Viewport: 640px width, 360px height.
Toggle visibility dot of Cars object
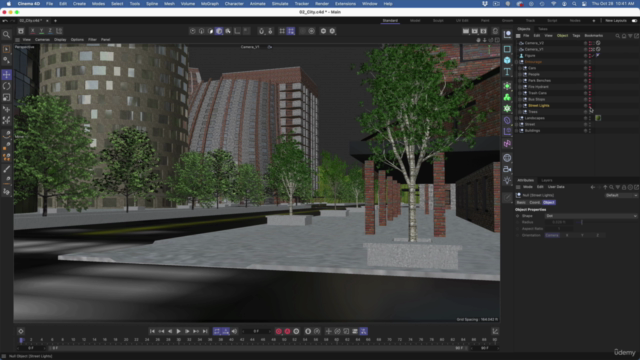point(590,68)
